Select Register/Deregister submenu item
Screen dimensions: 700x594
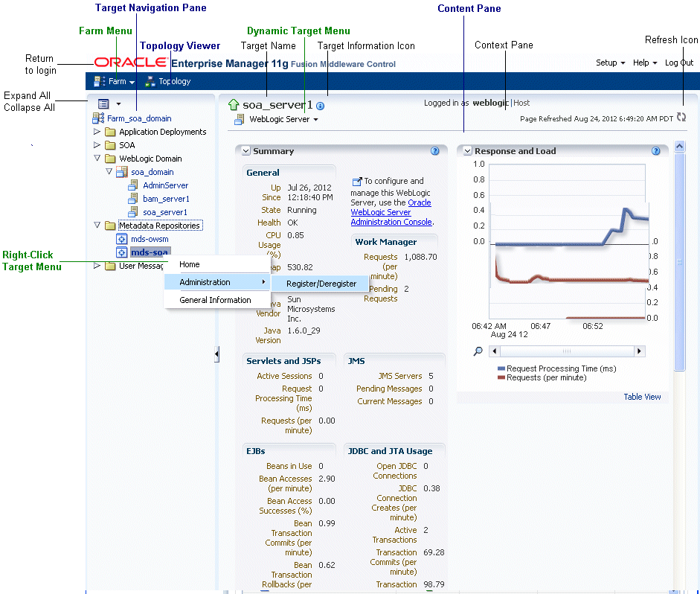click(321, 284)
